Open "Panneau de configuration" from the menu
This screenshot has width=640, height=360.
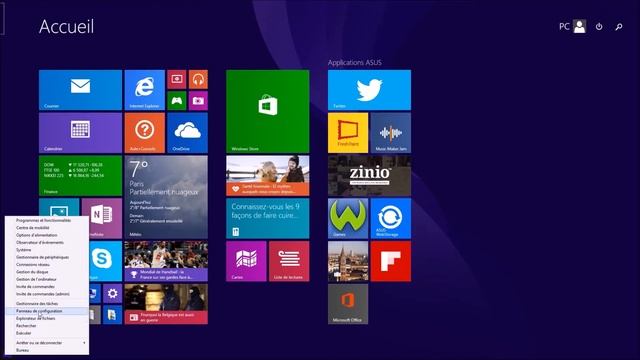[x=47, y=311]
